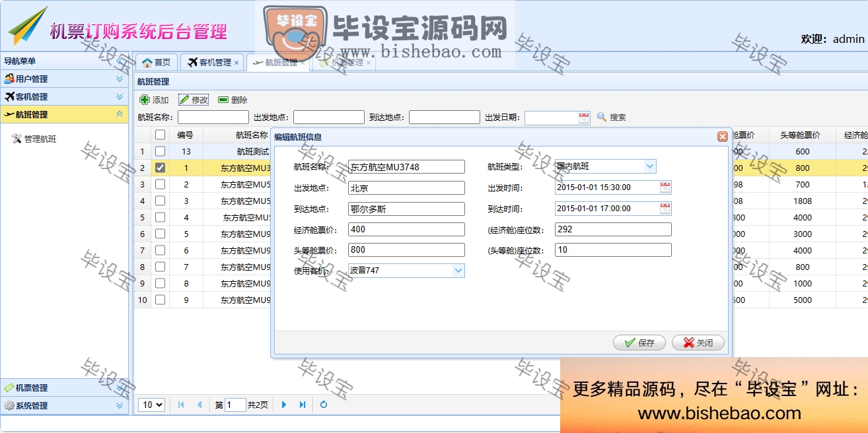Click the 北京 departure field in dialog
Image resolution: width=868 pixels, height=433 pixels.
pyautogui.click(x=406, y=188)
